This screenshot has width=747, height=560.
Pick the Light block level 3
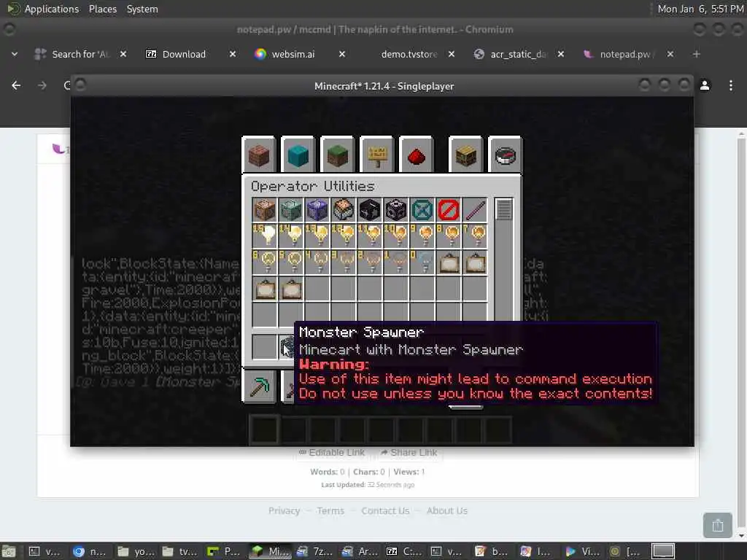coord(344,262)
